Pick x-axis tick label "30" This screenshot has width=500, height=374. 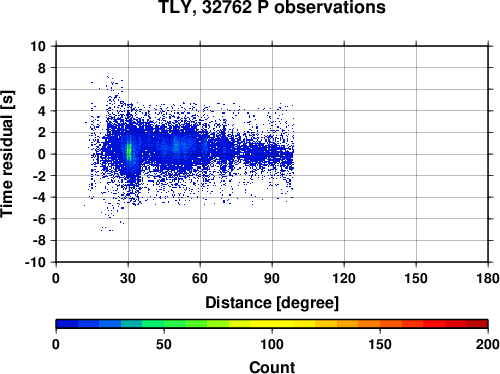click(x=128, y=278)
